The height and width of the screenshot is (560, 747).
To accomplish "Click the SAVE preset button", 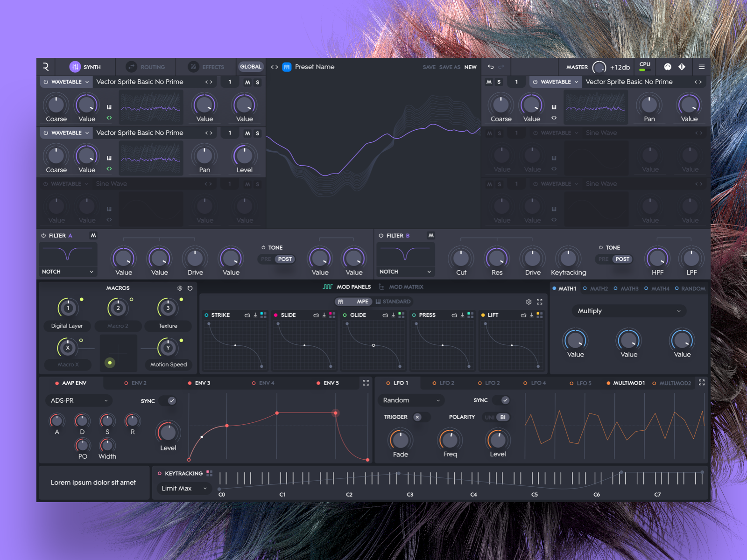I will (x=429, y=67).
